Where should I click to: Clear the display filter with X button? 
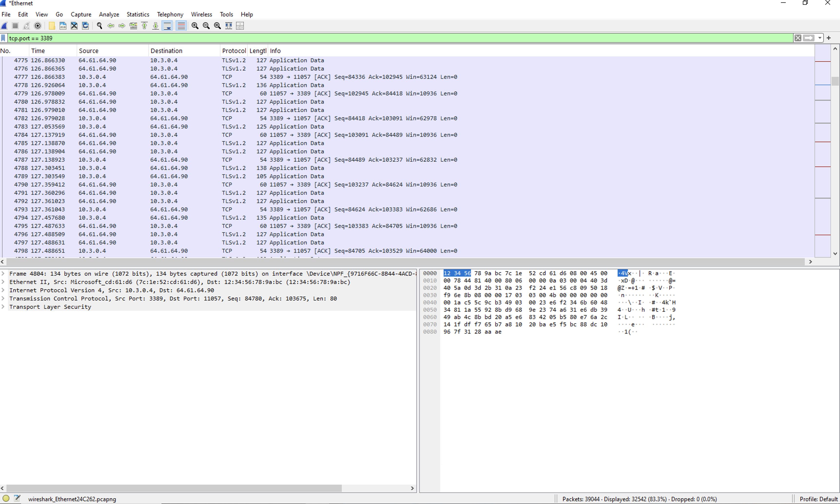[798, 38]
